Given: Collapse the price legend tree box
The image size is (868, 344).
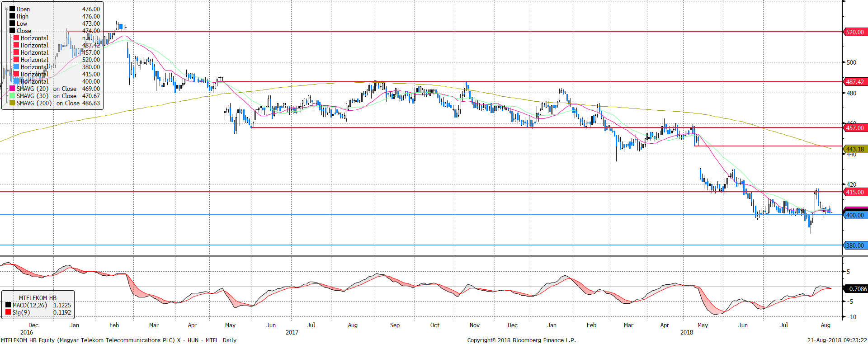Looking at the screenshot, I should click(x=6, y=9).
